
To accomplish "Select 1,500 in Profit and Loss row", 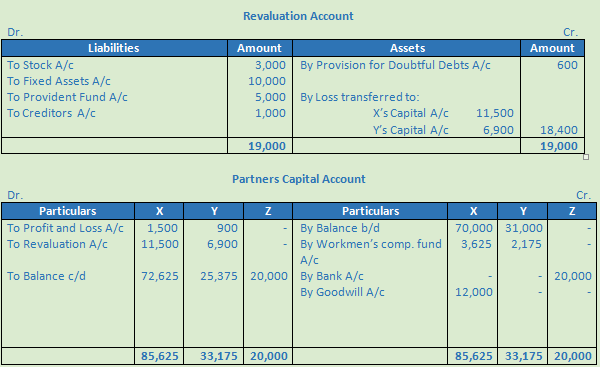I will click(x=162, y=228).
